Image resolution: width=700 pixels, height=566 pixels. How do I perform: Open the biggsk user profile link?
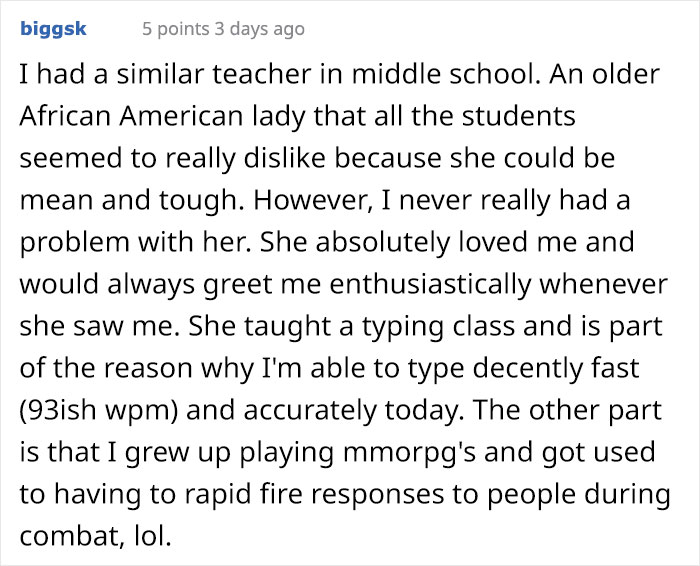tap(53, 29)
